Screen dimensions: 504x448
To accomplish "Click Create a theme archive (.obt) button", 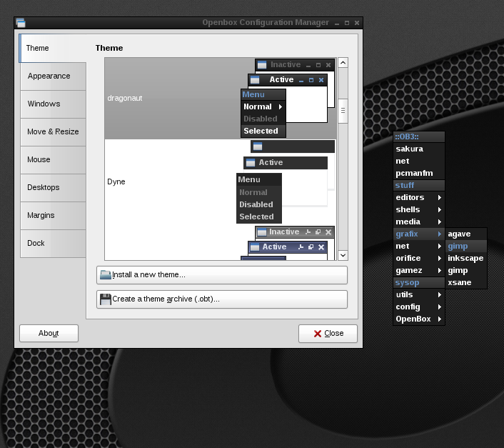I will tap(222, 299).
